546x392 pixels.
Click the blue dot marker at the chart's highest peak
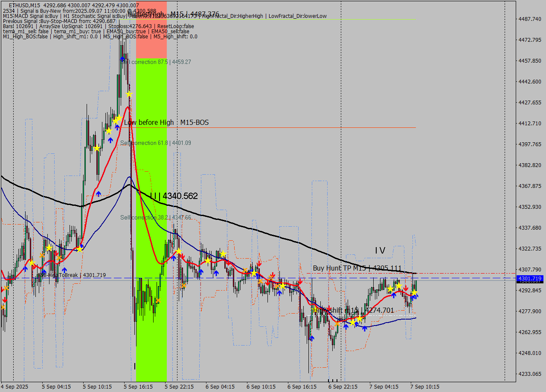point(122,59)
